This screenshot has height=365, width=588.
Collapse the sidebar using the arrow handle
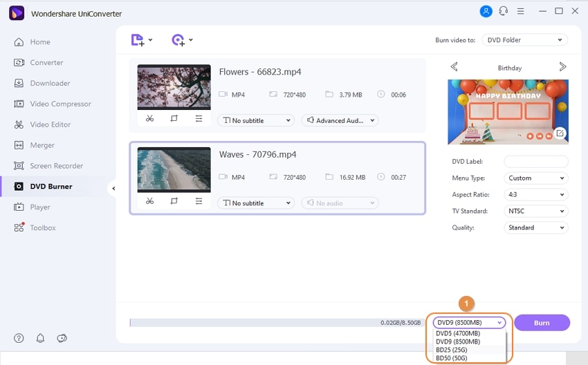tap(113, 189)
